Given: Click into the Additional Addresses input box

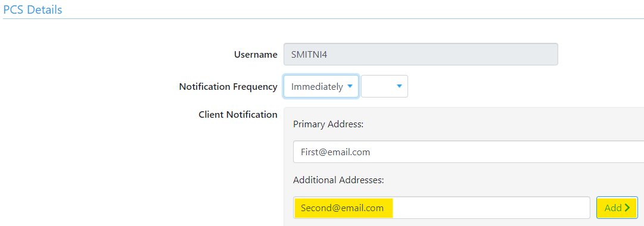Looking at the screenshot, I should click(442, 208).
